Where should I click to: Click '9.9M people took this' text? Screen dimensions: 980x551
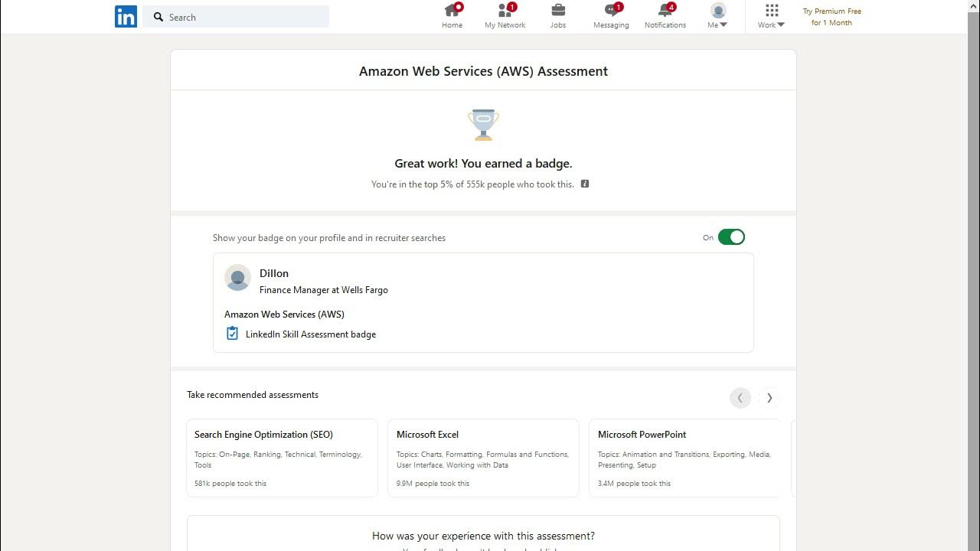pyautogui.click(x=433, y=484)
